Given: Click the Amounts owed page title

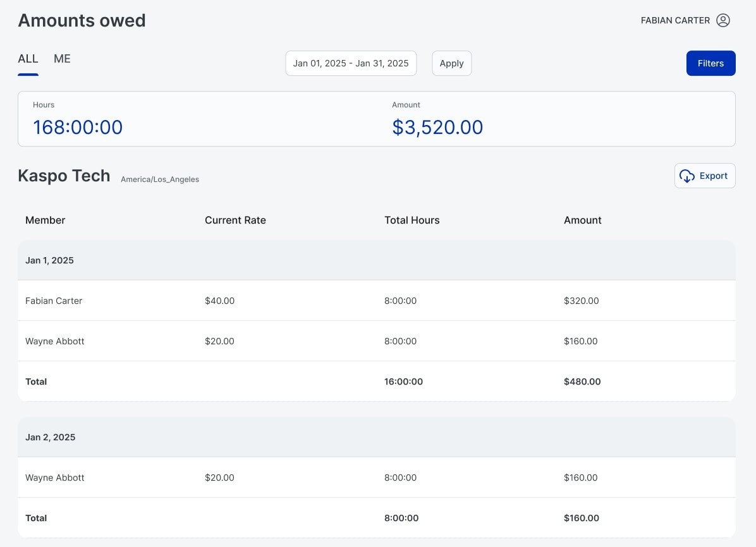Looking at the screenshot, I should pos(82,20).
